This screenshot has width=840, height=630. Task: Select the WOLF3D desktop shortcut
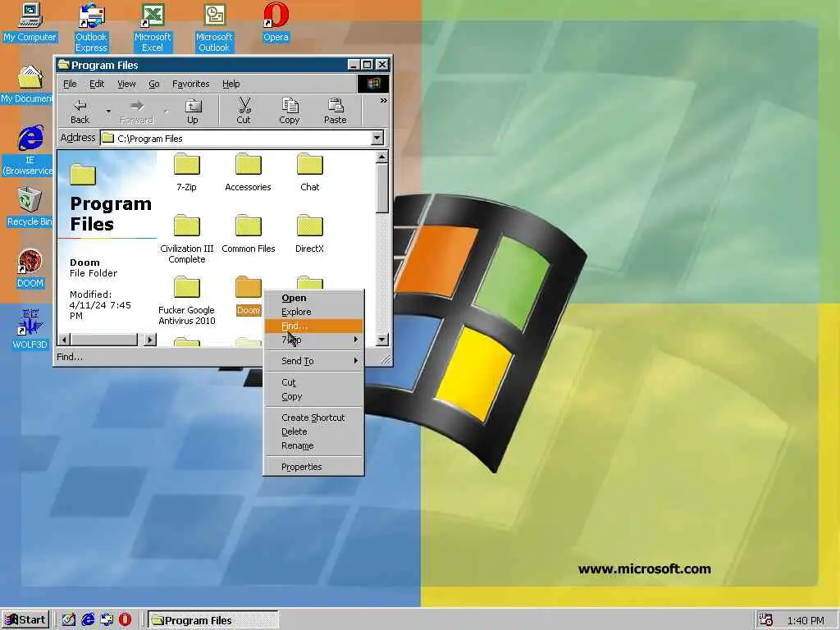pyautogui.click(x=30, y=330)
